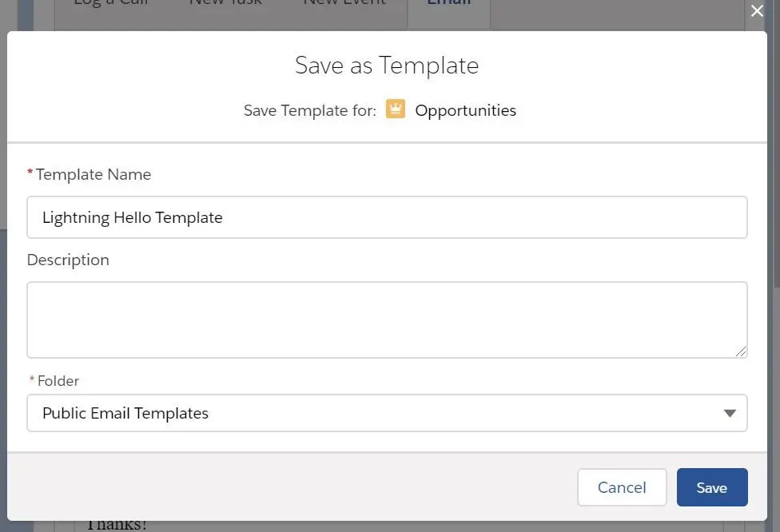
Task: Save the Lightning Hello Template
Action: [x=712, y=487]
